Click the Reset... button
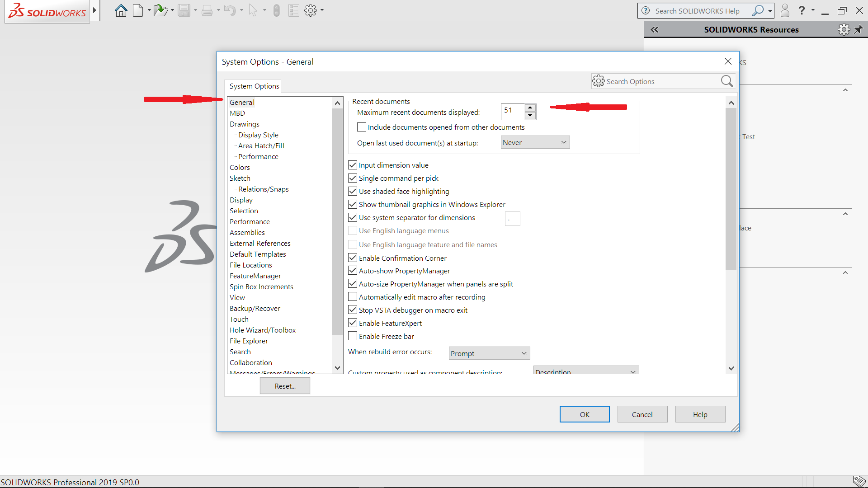This screenshot has height=488, width=868. coord(285,386)
